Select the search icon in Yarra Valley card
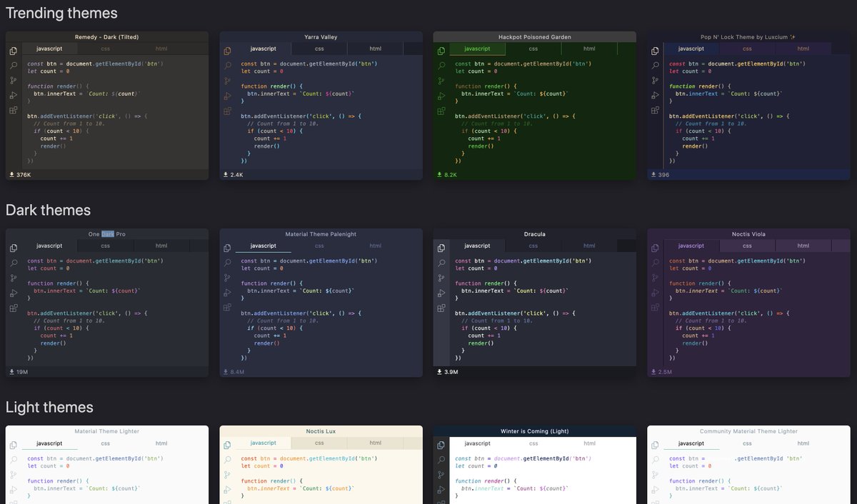 pyautogui.click(x=227, y=66)
